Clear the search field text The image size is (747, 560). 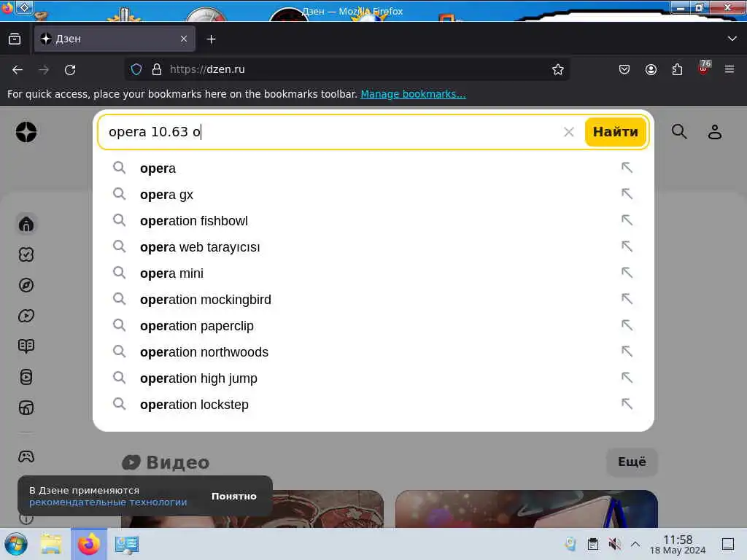coord(569,132)
